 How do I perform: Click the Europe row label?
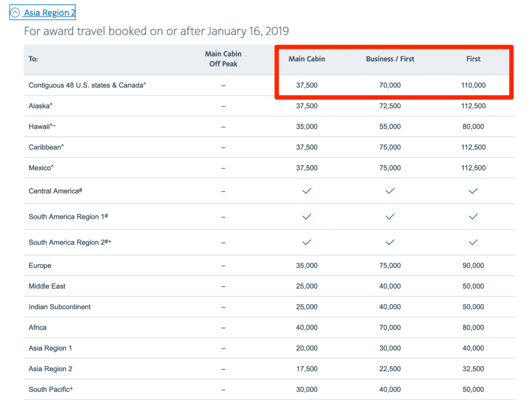(x=40, y=266)
